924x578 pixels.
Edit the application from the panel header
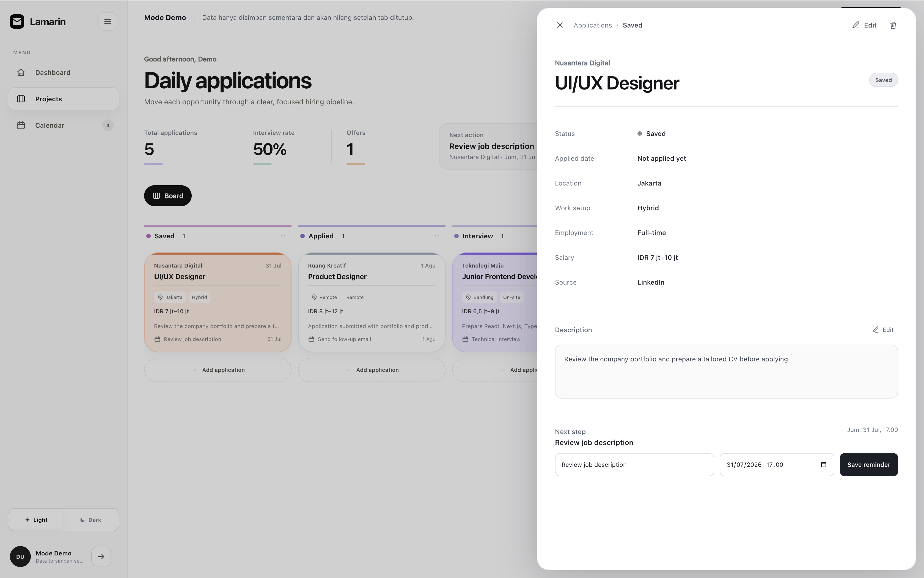tap(864, 25)
